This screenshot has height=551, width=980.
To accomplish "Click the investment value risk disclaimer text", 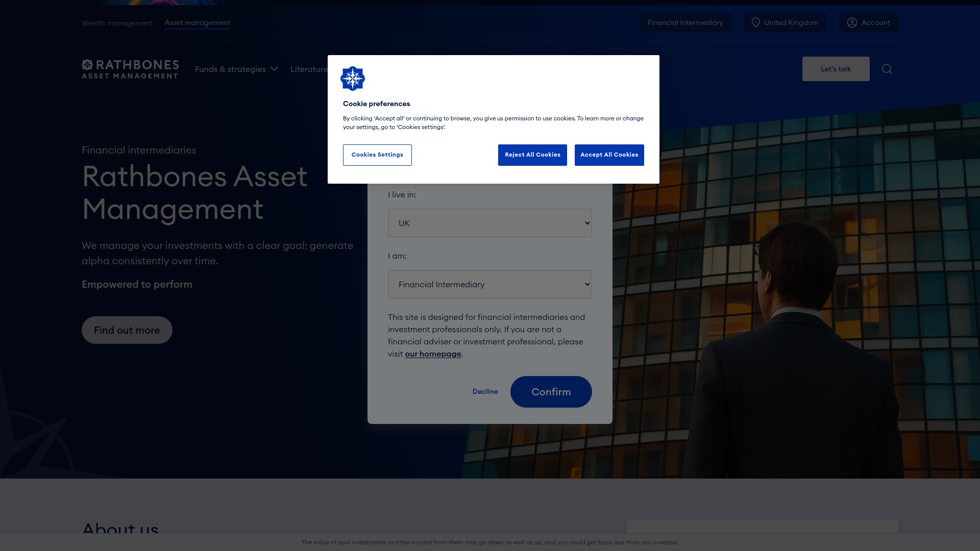I will coord(490,542).
